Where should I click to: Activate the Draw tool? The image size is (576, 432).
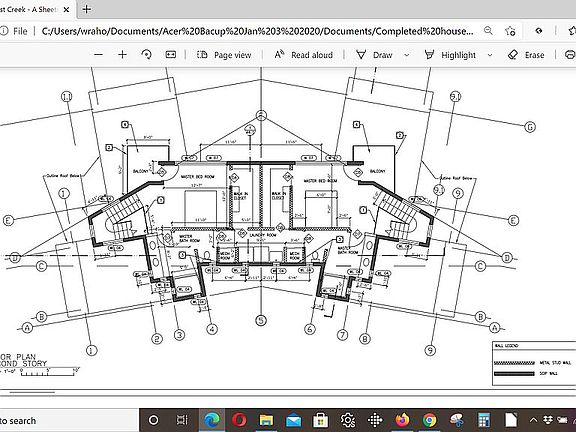pyautogui.click(x=374, y=55)
